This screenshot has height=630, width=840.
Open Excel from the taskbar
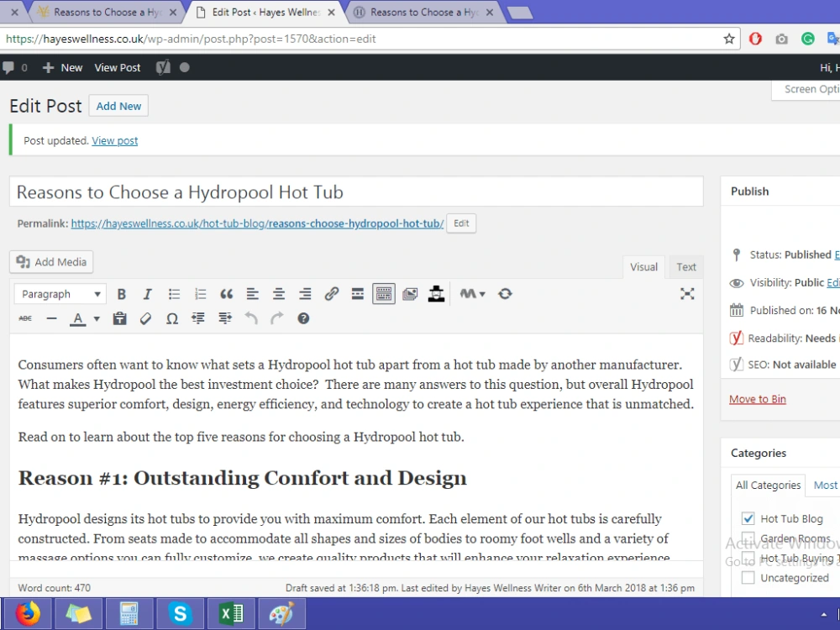coord(232,614)
